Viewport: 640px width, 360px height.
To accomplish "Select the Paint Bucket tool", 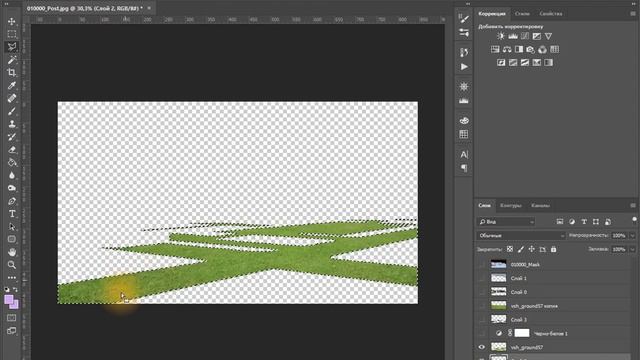I will 11,162.
